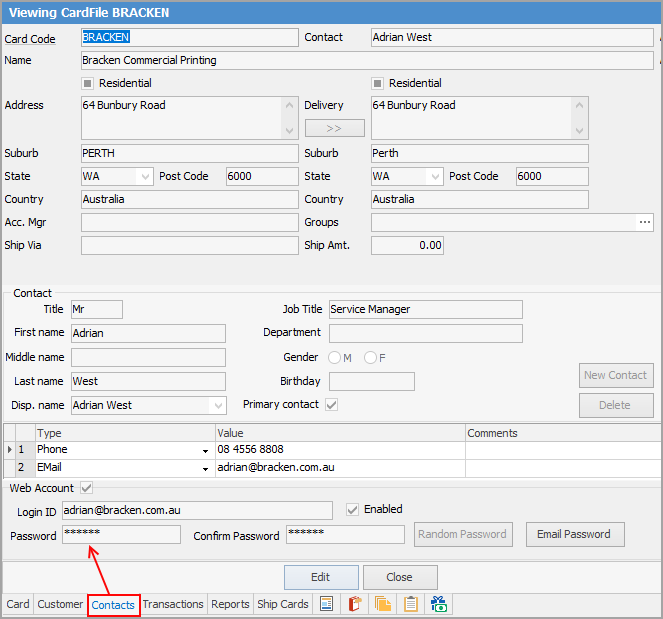Click the gift money icon in bottom toolbar

click(x=439, y=604)
